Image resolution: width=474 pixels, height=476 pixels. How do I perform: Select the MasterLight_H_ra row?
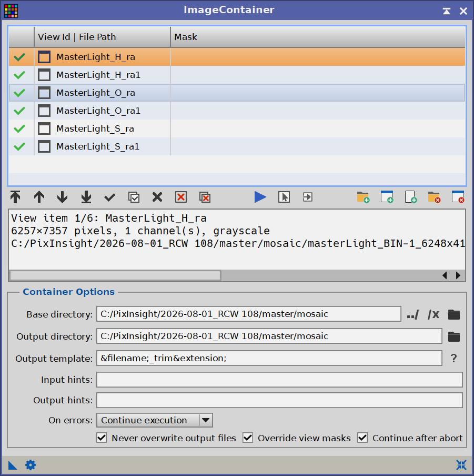click(x=237, y=57)
